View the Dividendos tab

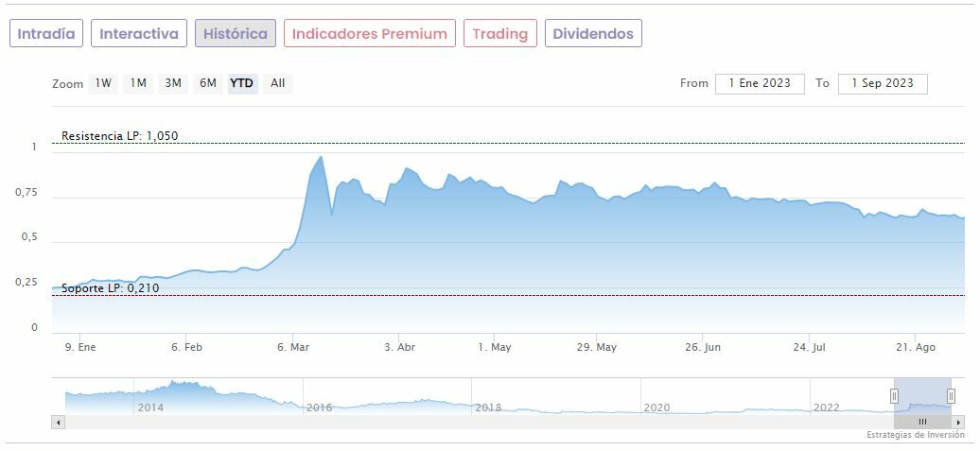pos(593,34)
